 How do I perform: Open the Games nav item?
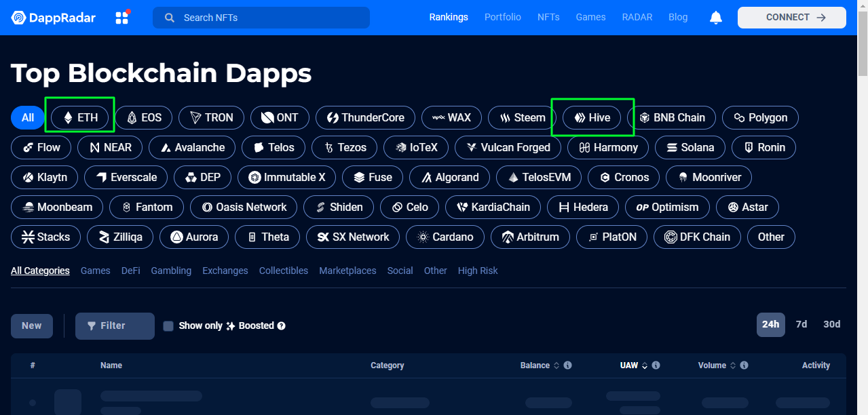(591, 17)
